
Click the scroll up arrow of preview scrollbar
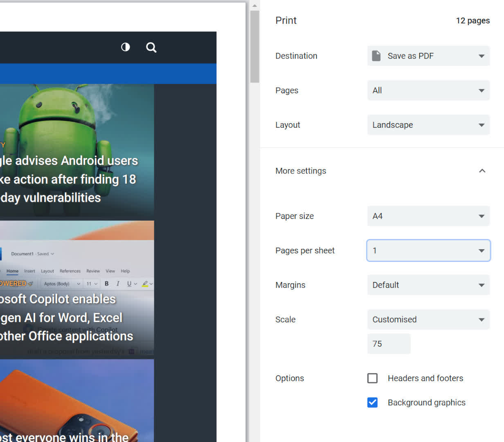coord(254,6)
